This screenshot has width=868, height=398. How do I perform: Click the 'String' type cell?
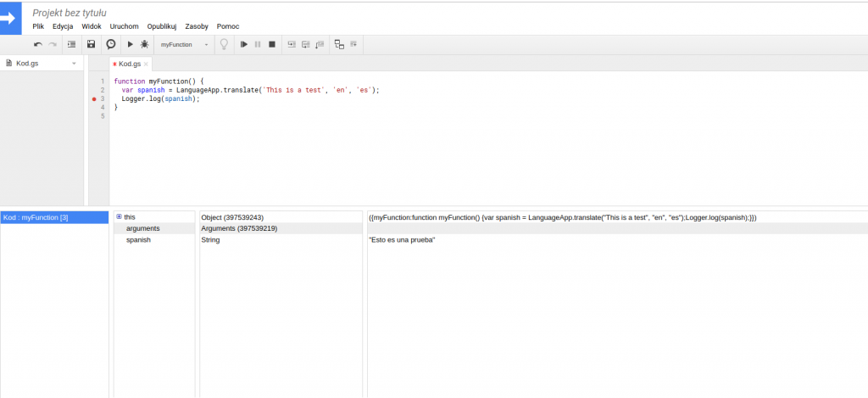pos(210,240)
